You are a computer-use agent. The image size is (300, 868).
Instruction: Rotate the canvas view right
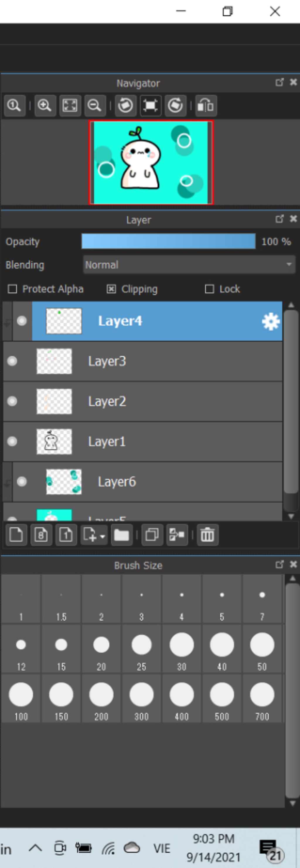[x=175, y=105]
